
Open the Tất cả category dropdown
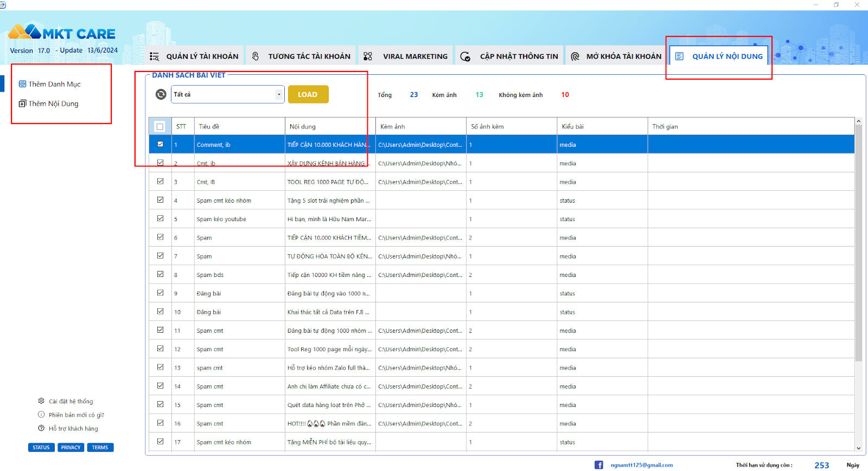click(x=228, y=94)
